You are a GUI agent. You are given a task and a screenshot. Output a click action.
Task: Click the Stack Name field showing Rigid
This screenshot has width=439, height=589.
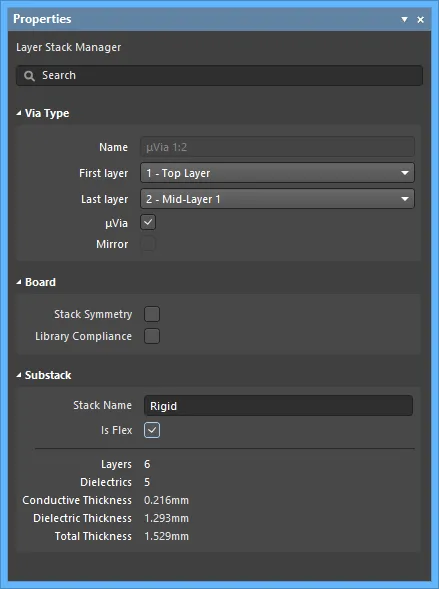pos(278,406)
